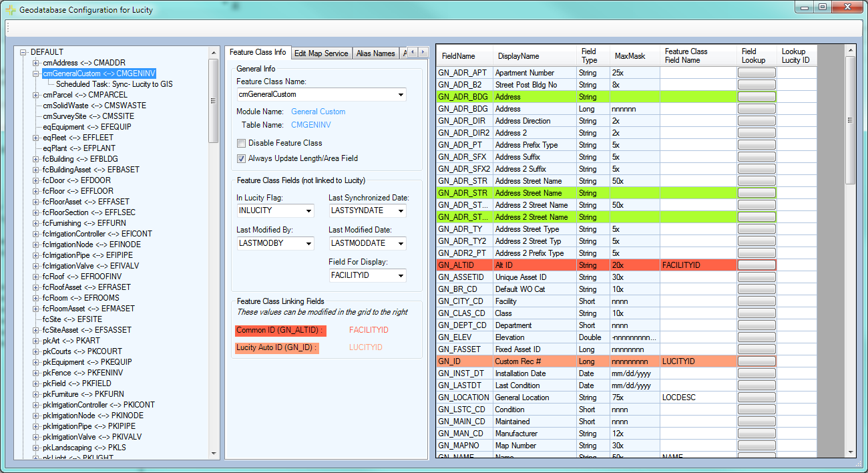Viewport: 868px width, 473px height.
Task: Select fcSite <--> EFSITE tree item
Action: click(x=72, y=319)
